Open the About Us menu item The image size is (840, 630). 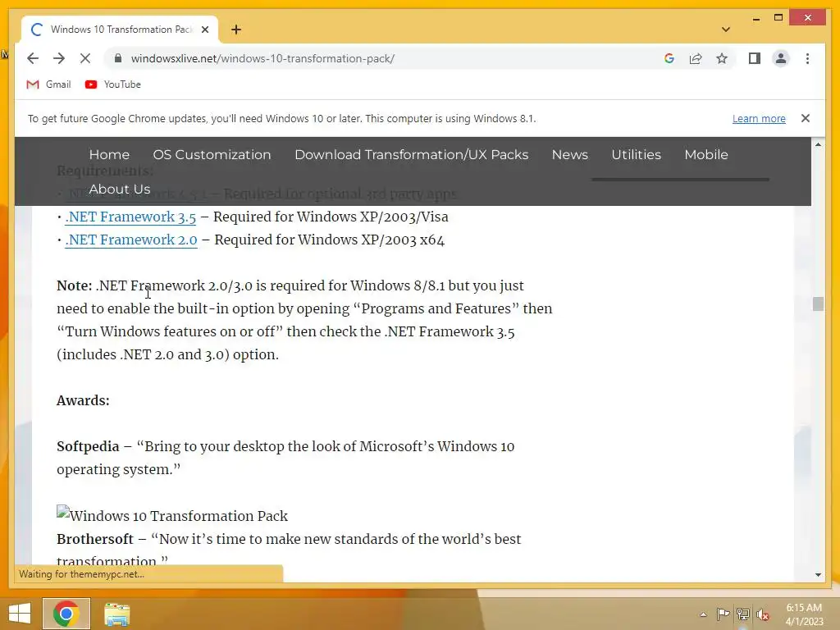click(120, 189)
